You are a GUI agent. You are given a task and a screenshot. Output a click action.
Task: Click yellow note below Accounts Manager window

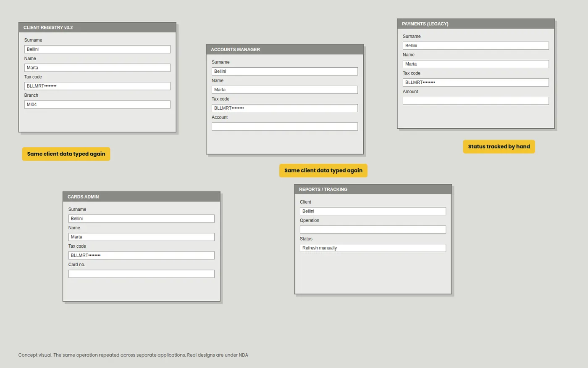click(323, 171)
